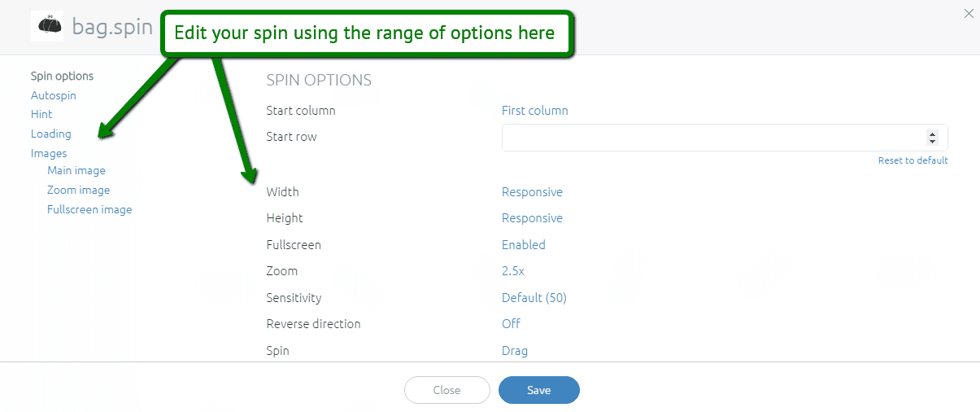This screenshot has width=980, height=412.
Task: Open the Autospin section
Action: (54, 95)
